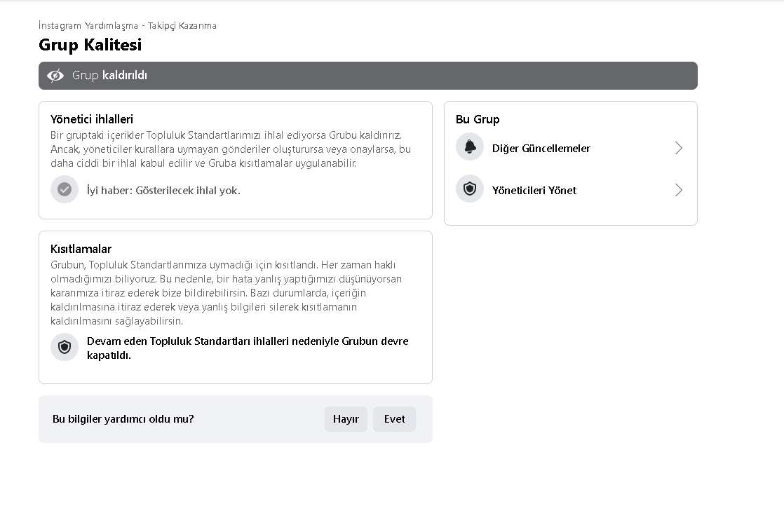Select the Yönetici ihlalleri section heading
This screenshot has height=532, width=784.
92,119
